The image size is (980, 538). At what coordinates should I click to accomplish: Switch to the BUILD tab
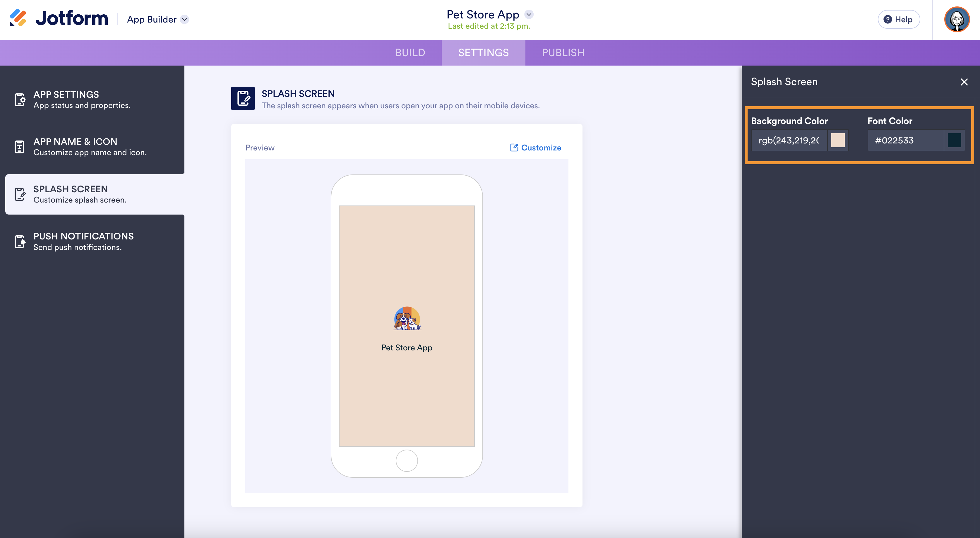[x=410, y=52]
